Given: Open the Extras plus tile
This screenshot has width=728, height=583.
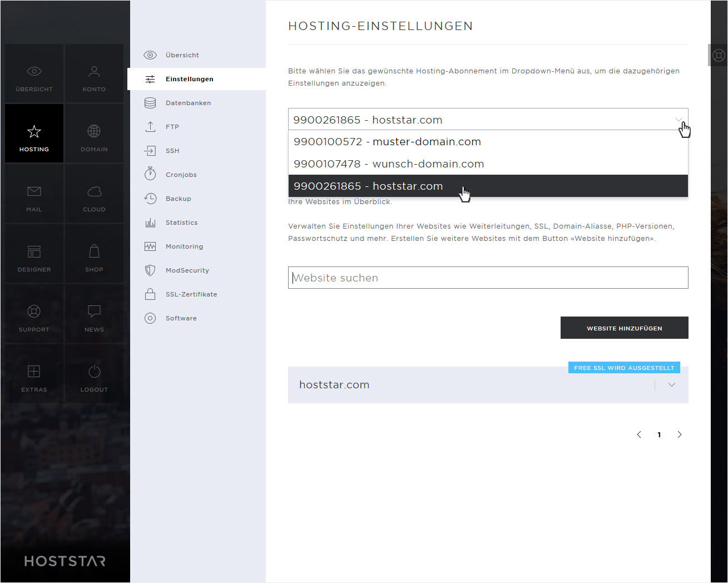Looking at the screenshot, I should 34,374.
